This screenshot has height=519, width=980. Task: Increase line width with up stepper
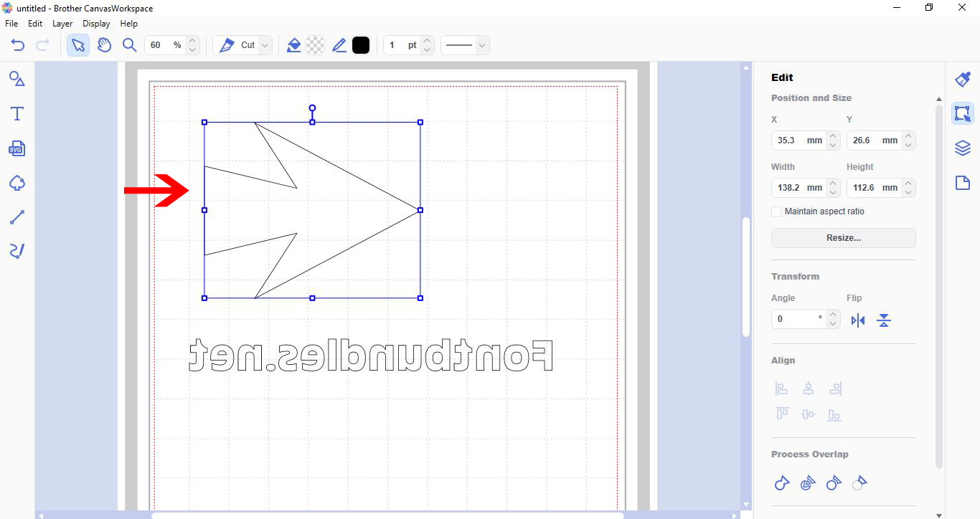click(427, 41)
